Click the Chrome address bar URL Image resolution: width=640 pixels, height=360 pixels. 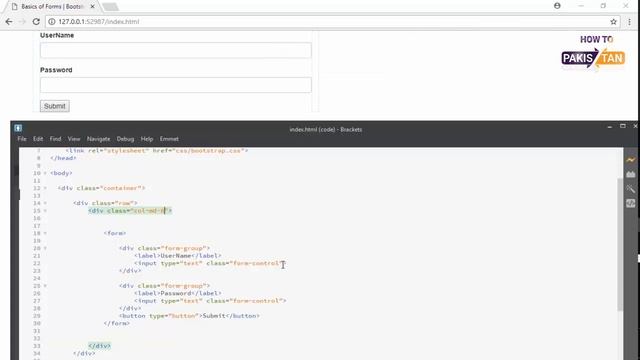[98, 22]
